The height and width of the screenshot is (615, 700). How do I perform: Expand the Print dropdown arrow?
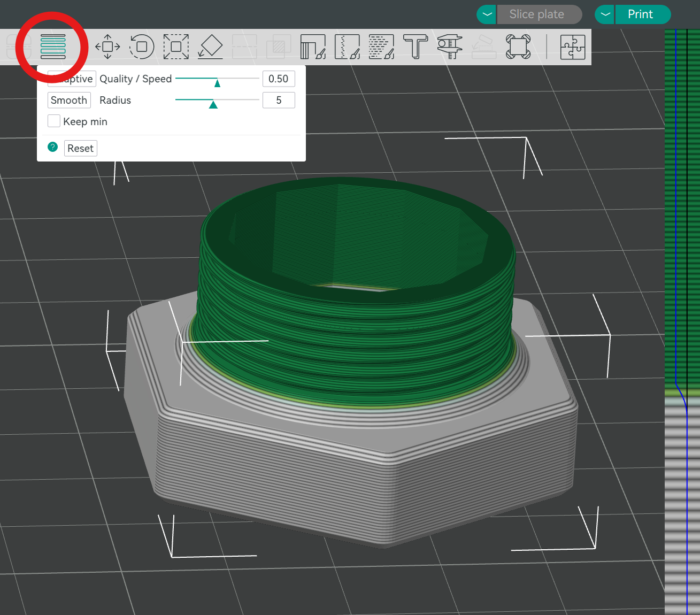[x=605, y=14]
